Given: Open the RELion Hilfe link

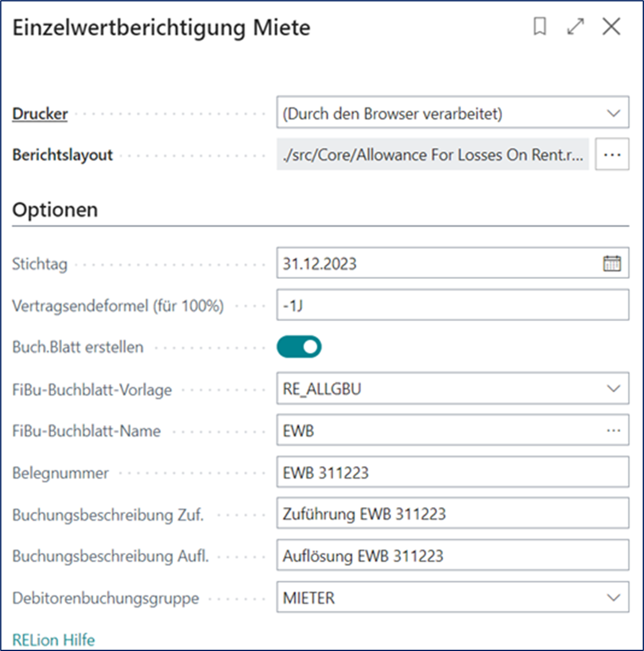Looking at the screenshot, I should [x=54, y=639].
